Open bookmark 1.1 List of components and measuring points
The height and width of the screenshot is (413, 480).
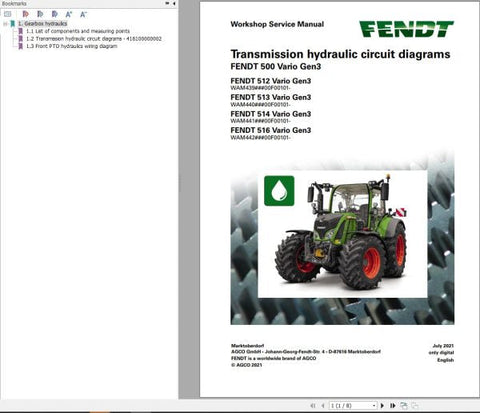(x=78, y=31)
